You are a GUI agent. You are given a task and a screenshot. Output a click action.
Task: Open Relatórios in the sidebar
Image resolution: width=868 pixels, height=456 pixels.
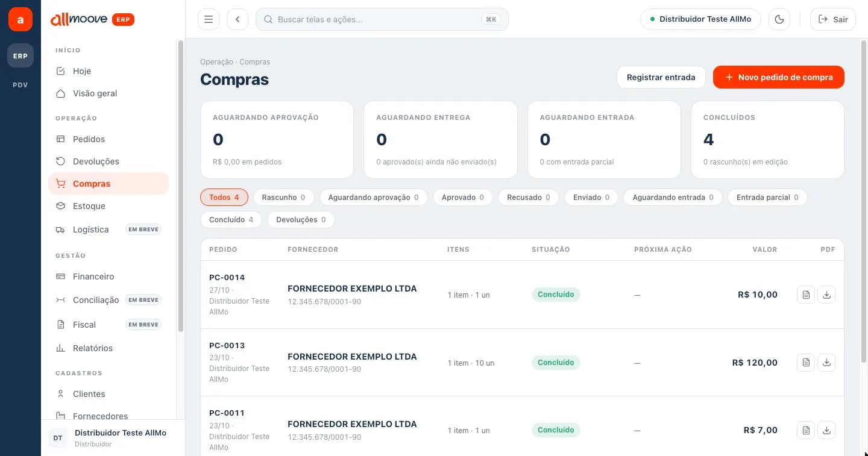(108, 348)
